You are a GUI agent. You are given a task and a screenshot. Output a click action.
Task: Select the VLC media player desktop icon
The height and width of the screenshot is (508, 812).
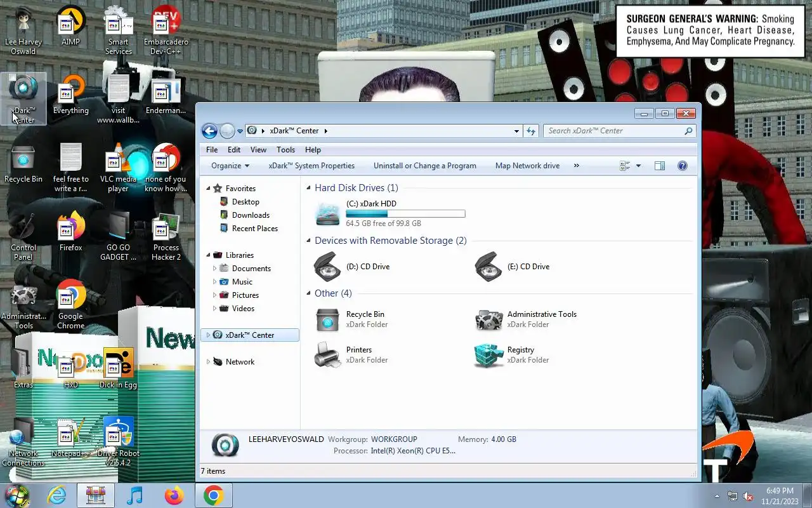click(119, 168)
